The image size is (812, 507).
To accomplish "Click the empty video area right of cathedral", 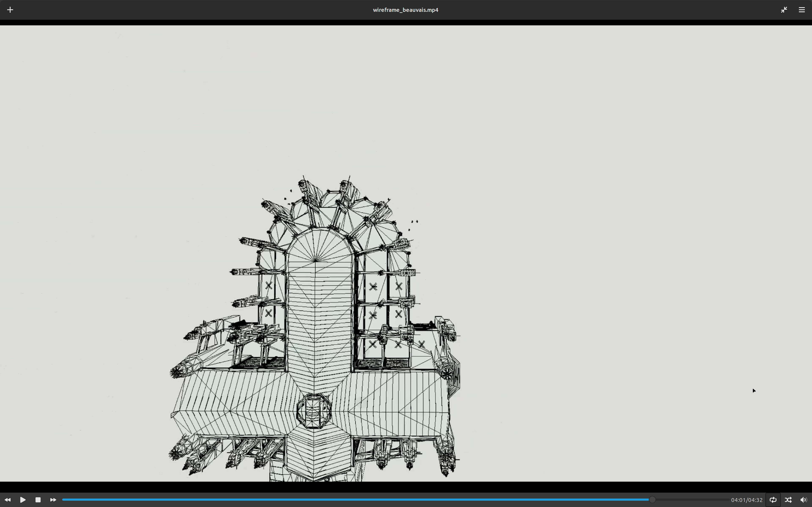I will [604, 235].
